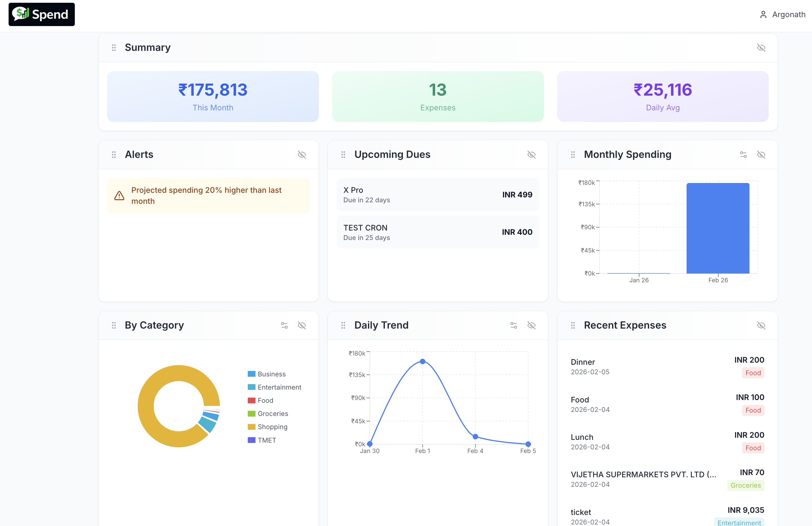This screenshot has width=812, height=526.
Task: Click the Shopping color swatch in legend
Action: coord(251,427)
